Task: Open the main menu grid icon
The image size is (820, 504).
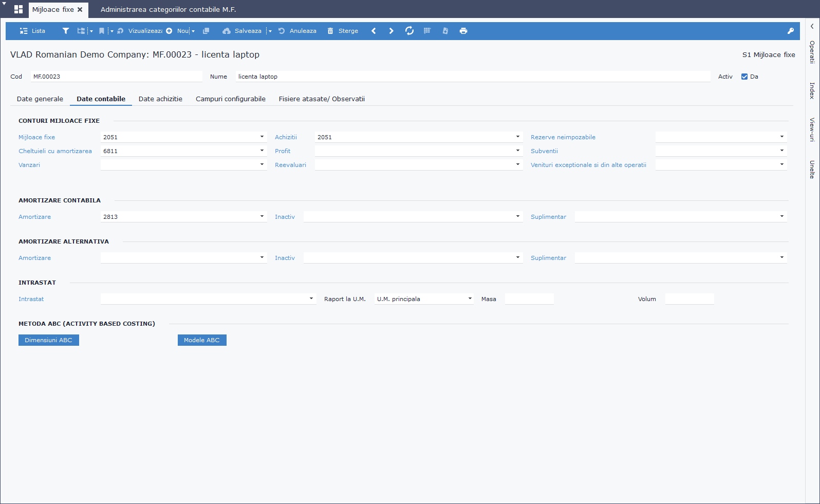Action: tap(18, 9)
